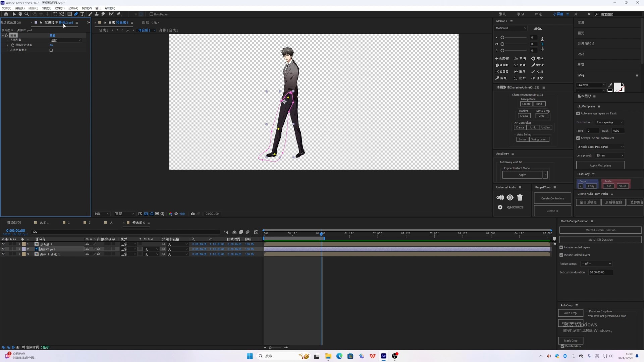Uncheck Include nested layers
Screen dimensions: 644x362
561,247
